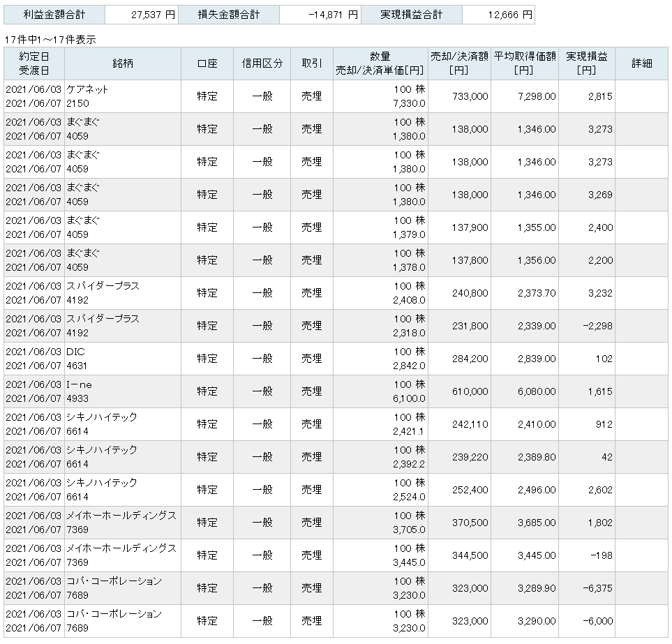The image size is (672, 644).
Task: Click the 一般 cell in the I-ne row
Action: pos(262,391)
